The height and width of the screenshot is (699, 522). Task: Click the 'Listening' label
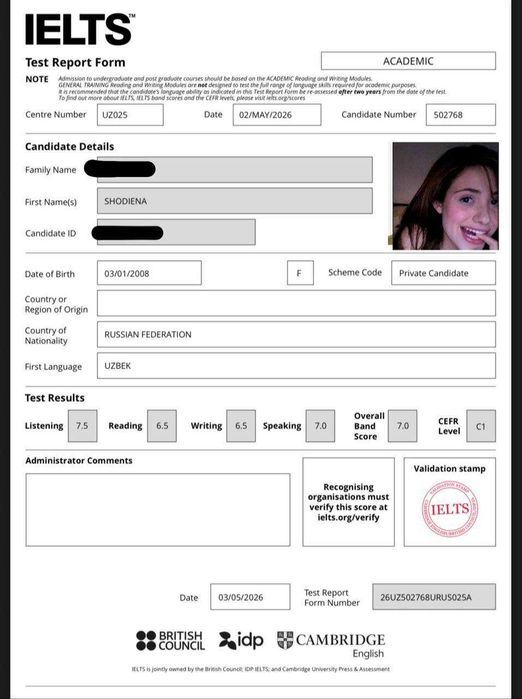44,426
